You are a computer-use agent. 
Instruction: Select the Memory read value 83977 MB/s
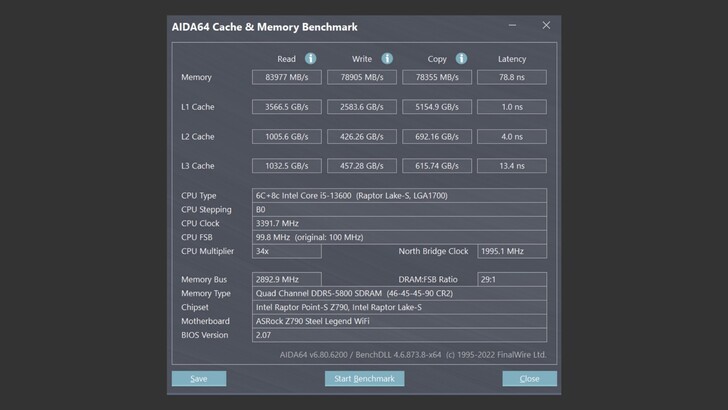point(286,77)
